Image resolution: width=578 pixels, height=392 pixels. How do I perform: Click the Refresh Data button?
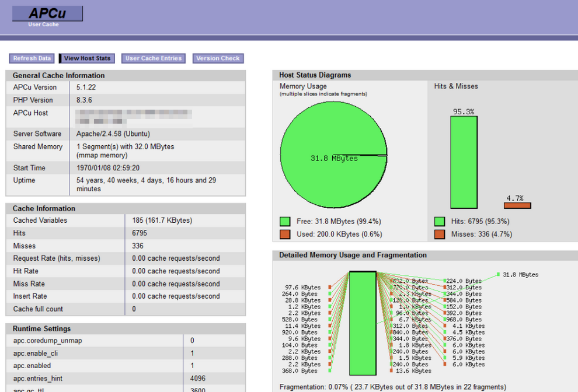32,58
